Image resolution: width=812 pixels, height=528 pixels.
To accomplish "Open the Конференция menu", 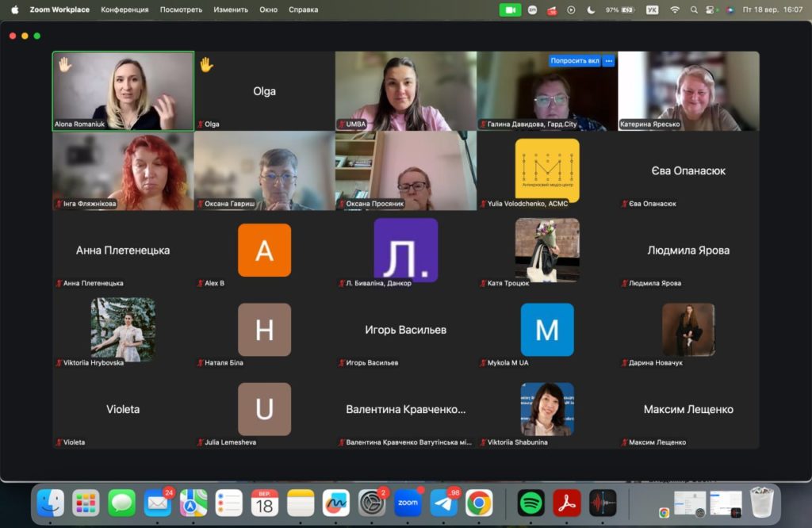I will point(124,10).
